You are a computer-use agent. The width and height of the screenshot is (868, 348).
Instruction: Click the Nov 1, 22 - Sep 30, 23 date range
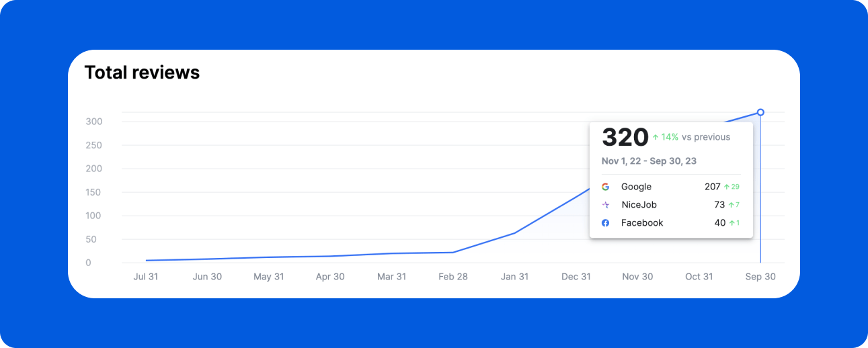coord(649,161)
